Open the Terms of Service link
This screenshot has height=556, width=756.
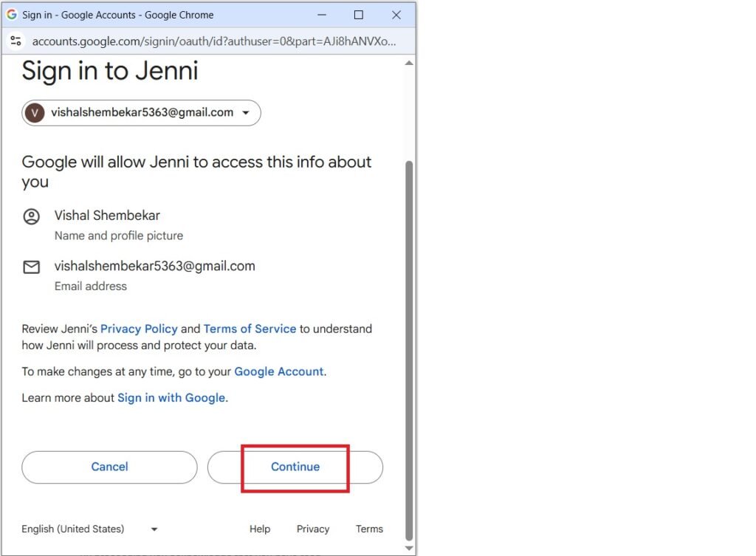coord(250,329)
